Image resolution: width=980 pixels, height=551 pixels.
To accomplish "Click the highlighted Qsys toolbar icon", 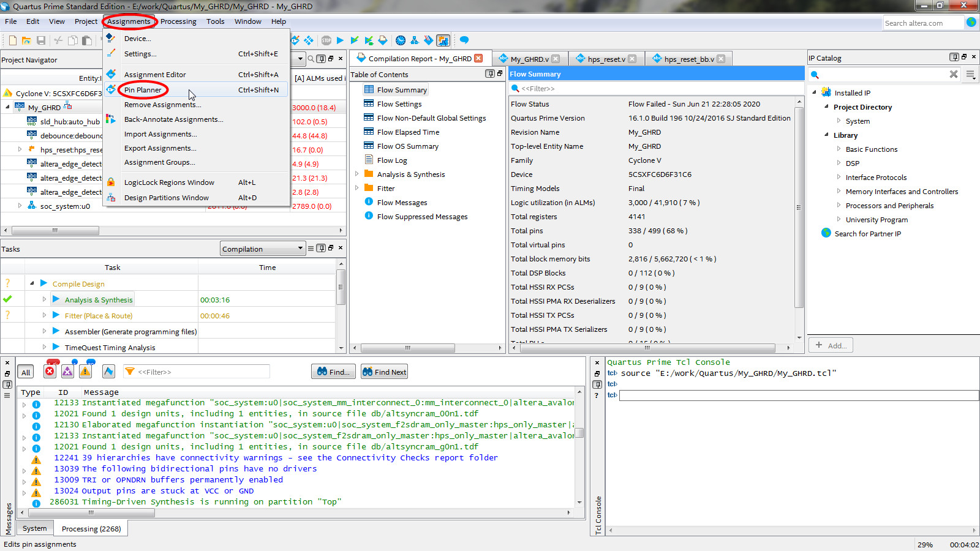I will pyautogui.click(x=443, y=40).
